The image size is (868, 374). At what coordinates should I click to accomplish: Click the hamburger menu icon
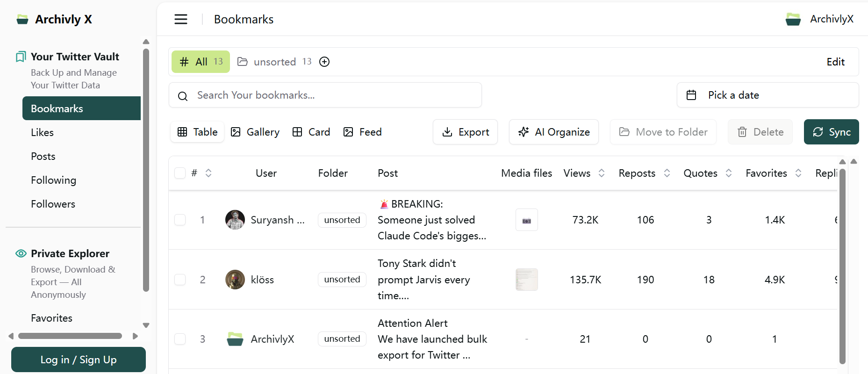pos(181,19)
